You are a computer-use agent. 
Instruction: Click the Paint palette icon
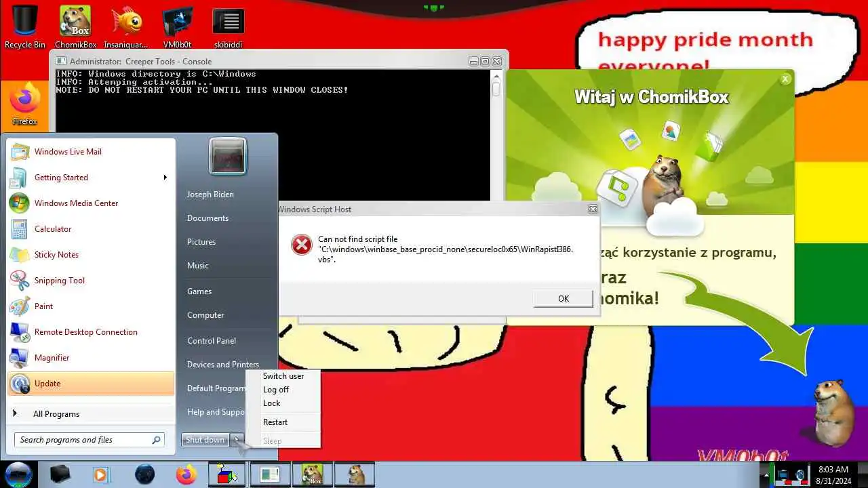tap(19, 306)
